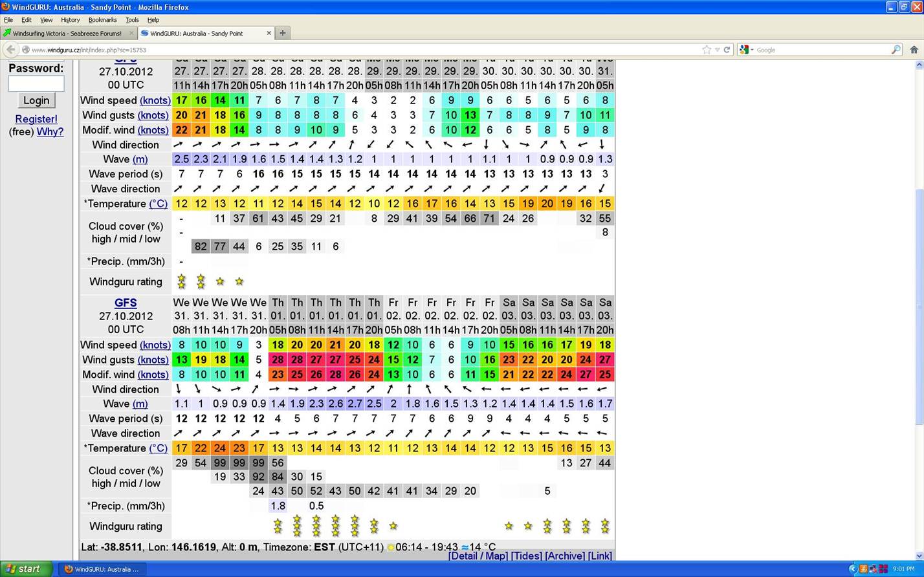Close the Windsurfing Victoria Seabreeze tab
This screenshot has height=577, width=924.
(131, 33)
